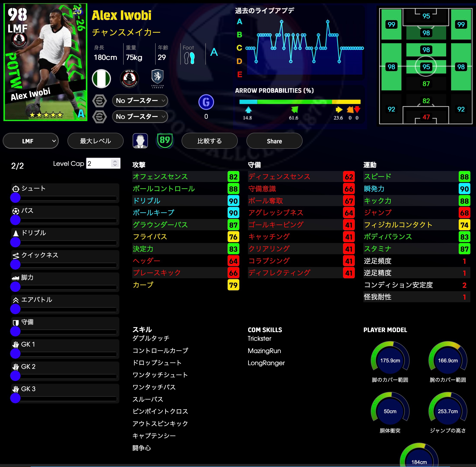
Task: Click the シュート slider handle
Action: [15, 198]
